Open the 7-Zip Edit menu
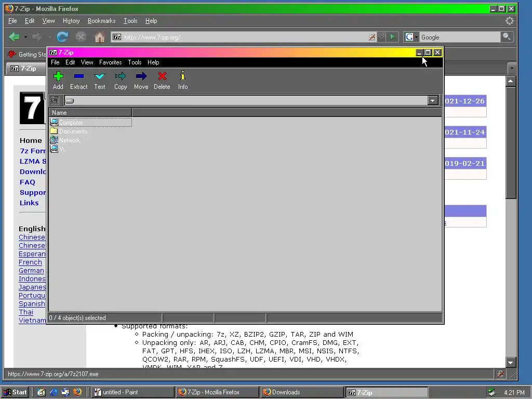The width and height of the screenshot is (532, 399). [70, 62]
